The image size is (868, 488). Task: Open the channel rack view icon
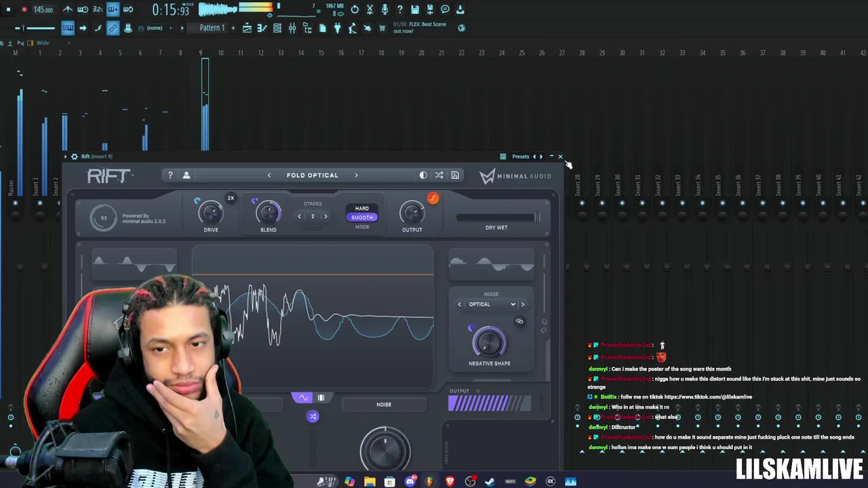277,28
